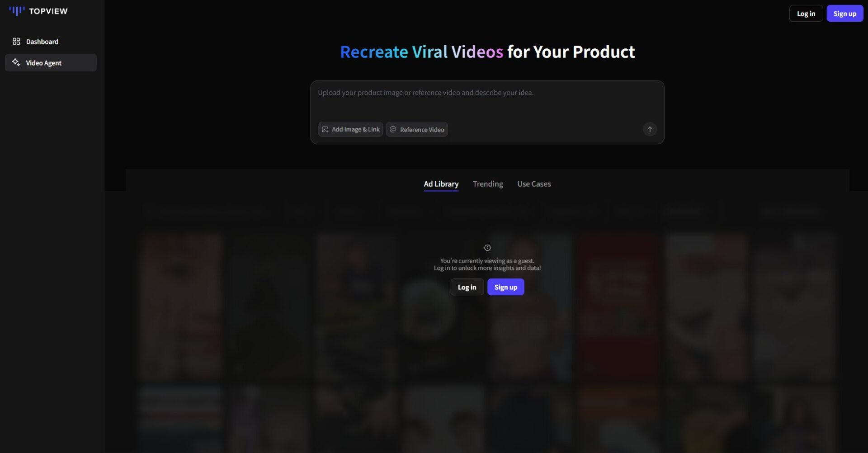868x453 pixels.
Task: Open the first blurred ad thumbnail in the top row
Action: click(x=181, y=307)
